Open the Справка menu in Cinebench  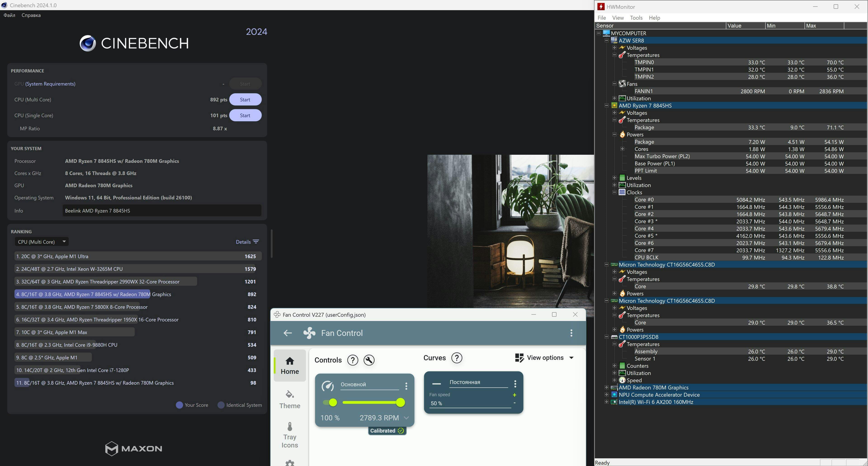31,15
